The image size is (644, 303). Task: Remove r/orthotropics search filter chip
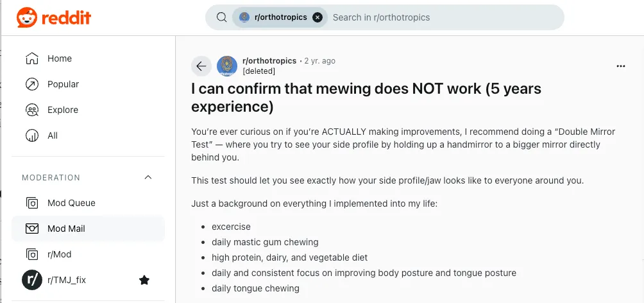[317, 18]
